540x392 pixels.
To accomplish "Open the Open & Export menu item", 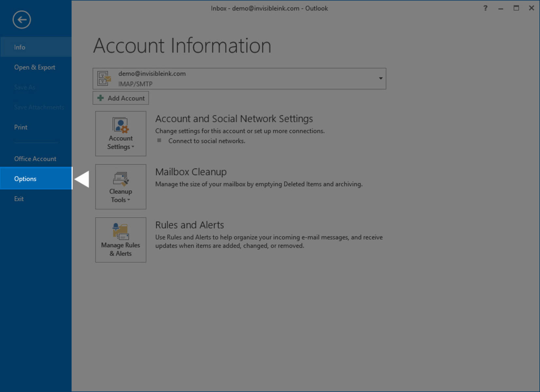I will (36, 67).
